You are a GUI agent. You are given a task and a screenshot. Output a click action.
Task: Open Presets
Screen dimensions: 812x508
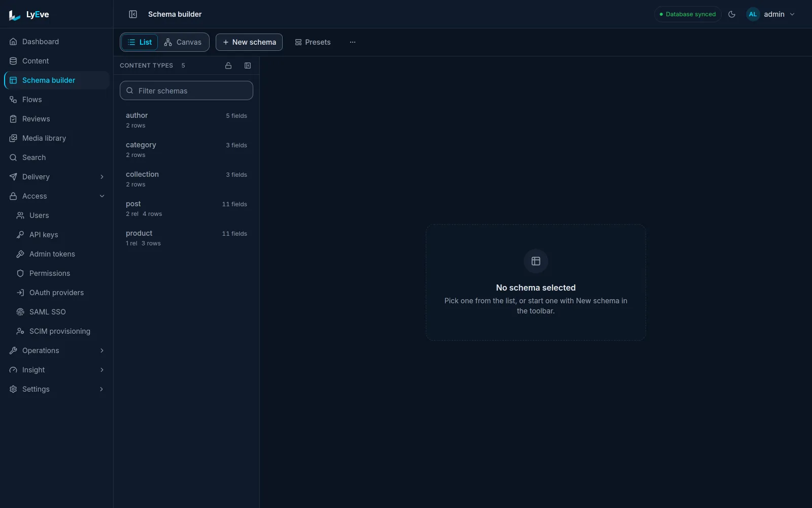tap(313, 42)
